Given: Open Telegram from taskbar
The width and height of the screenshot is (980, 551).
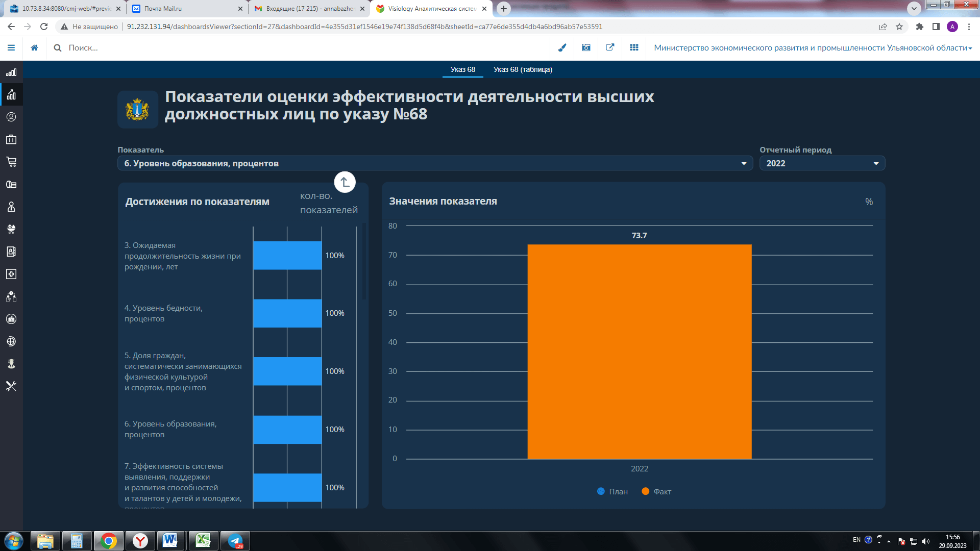Looking at the screenshot, I should click(x=235, y=540).
